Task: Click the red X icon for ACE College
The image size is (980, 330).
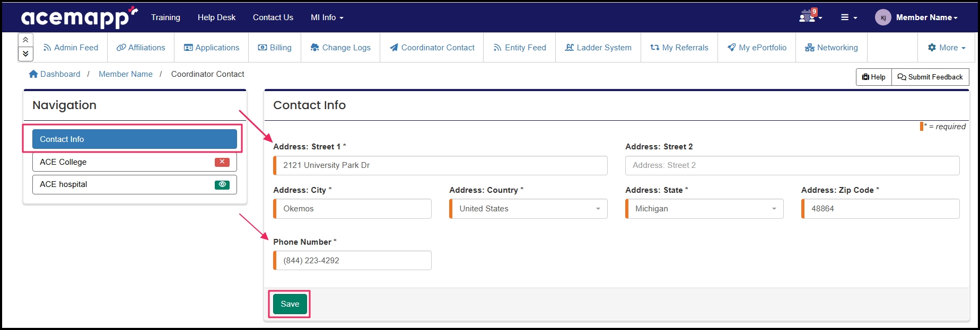Action: point(222,162)
